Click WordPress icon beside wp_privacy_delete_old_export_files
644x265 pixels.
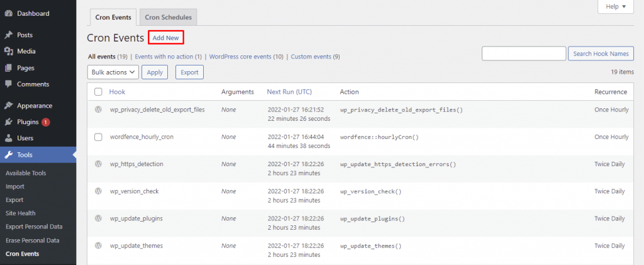pos(98,110)
